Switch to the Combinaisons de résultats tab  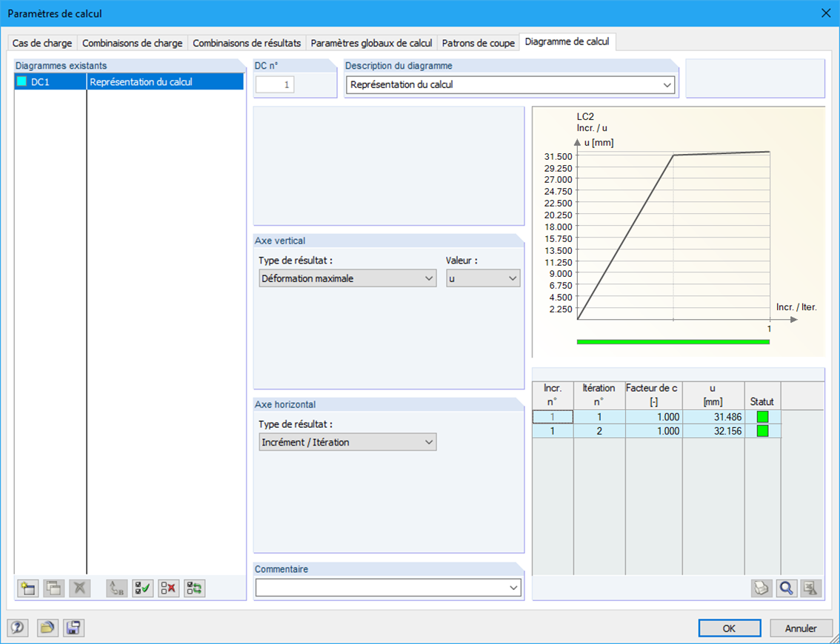(x=247, y=43)
